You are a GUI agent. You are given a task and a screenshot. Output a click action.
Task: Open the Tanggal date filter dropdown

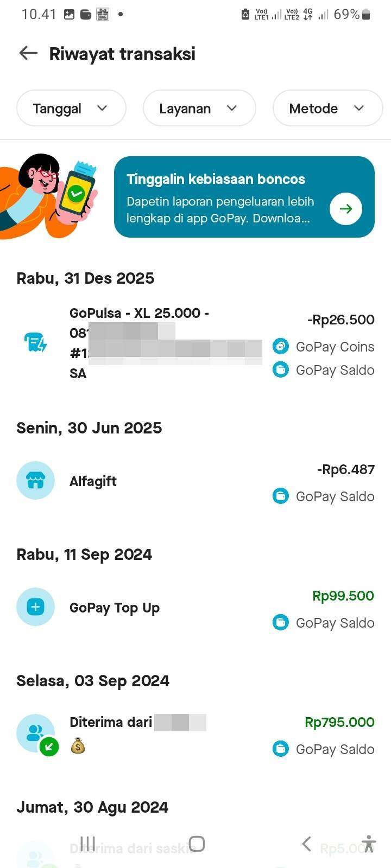(71, 108)
